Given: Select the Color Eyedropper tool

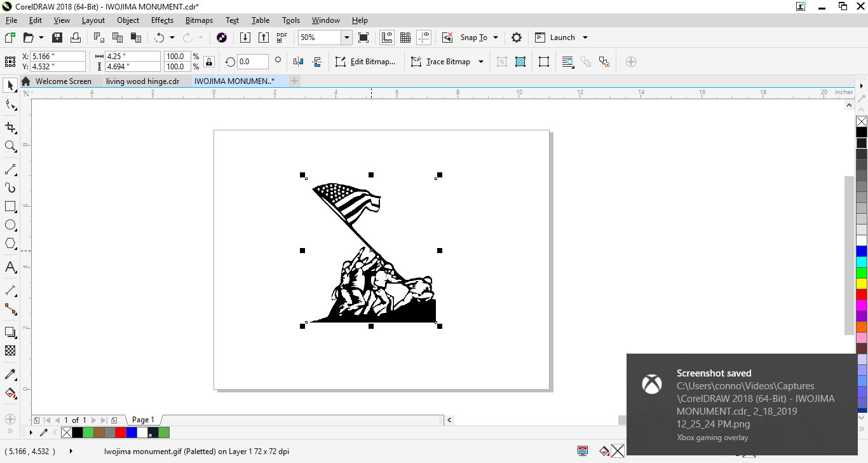Looking at the screenshot, I should (x=10, y=374).
